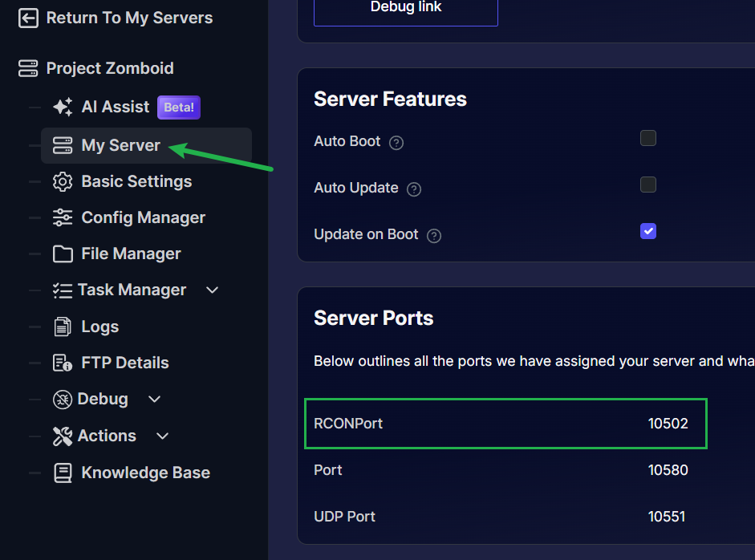
Task: Click the Auto Boot label text
Action: (x=347, y=141)
